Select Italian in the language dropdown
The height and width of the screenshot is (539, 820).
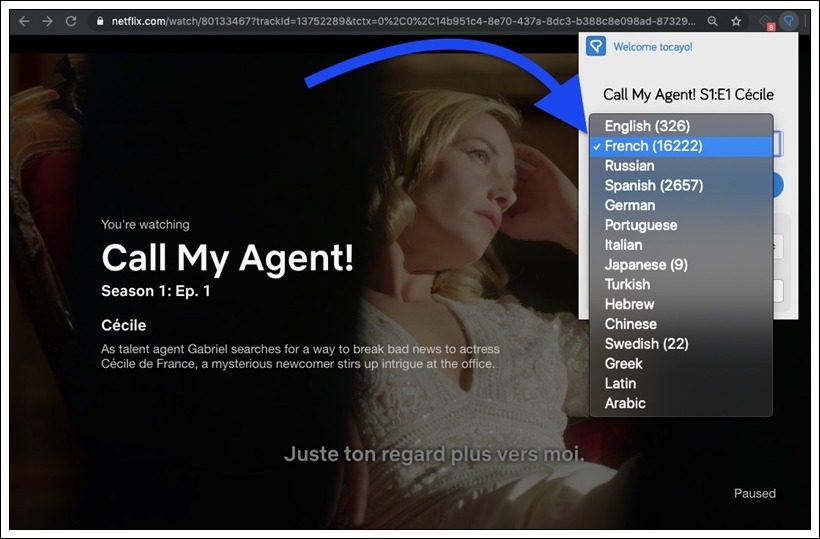[x=623, y=245]
